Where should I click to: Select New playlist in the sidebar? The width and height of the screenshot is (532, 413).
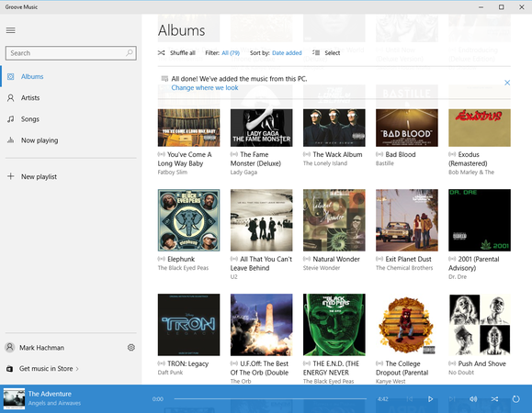pos(71,176)
